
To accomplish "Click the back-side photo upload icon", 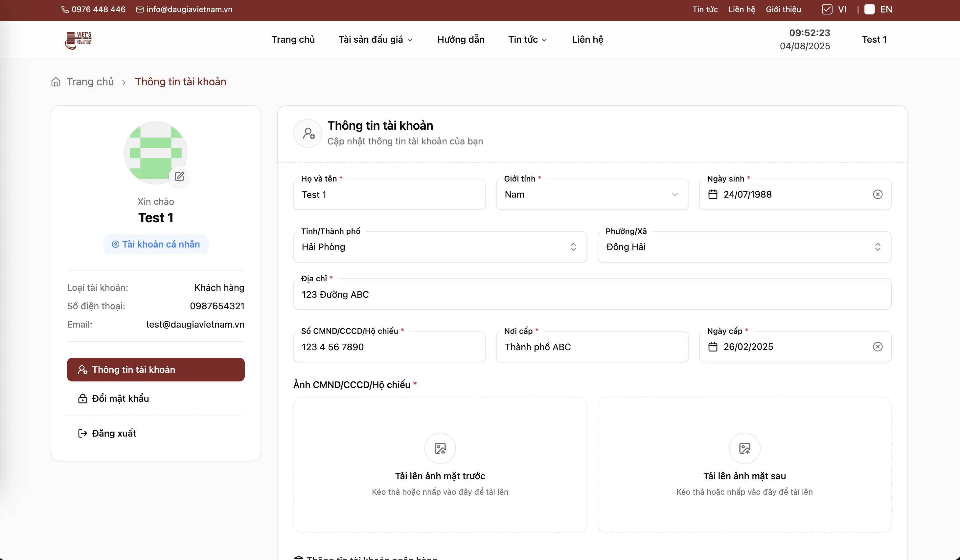I will click(x=744, y=448).
